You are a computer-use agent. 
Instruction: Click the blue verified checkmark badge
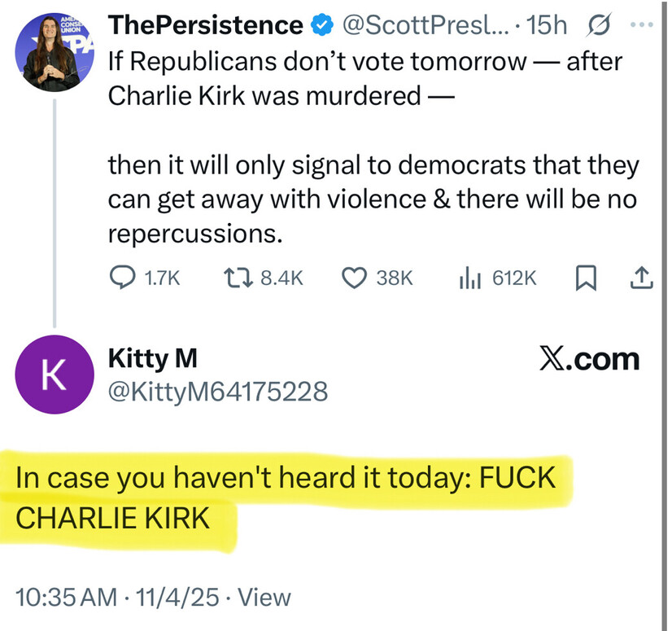tap(323, 25)
